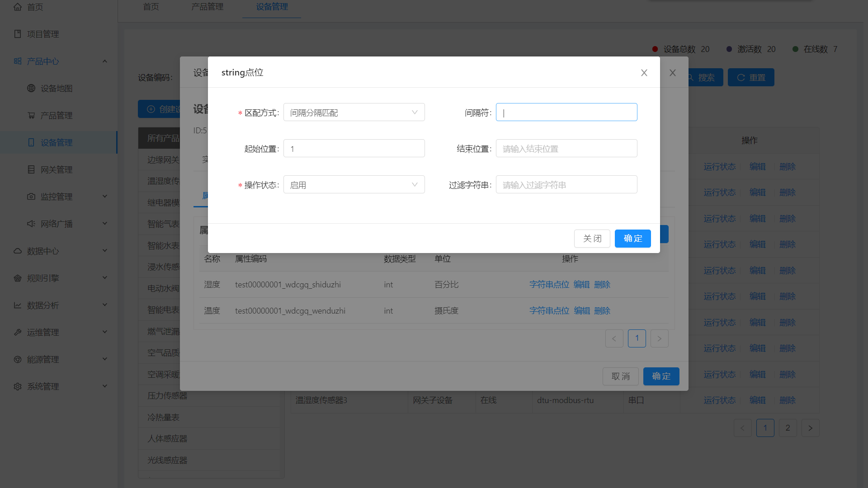Click the 字符串点位 link for 湿度
Viewport: 868px width, 488px height.
coord(549,284)
